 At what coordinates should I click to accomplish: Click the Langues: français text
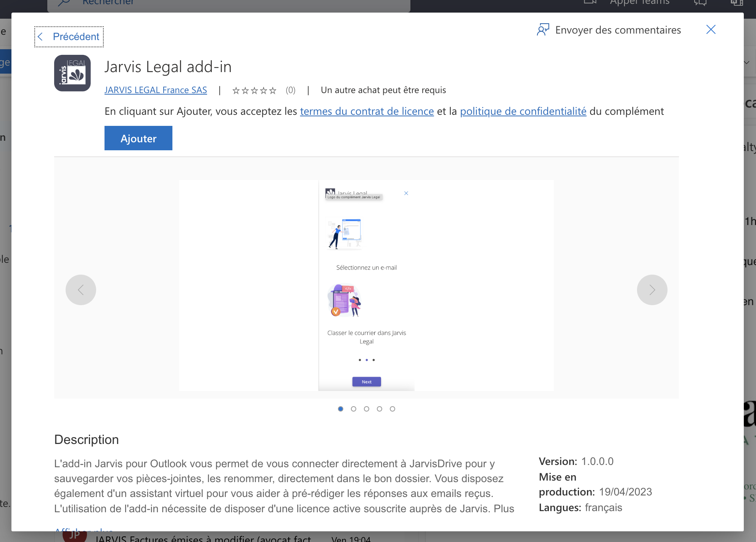[581, 508]
